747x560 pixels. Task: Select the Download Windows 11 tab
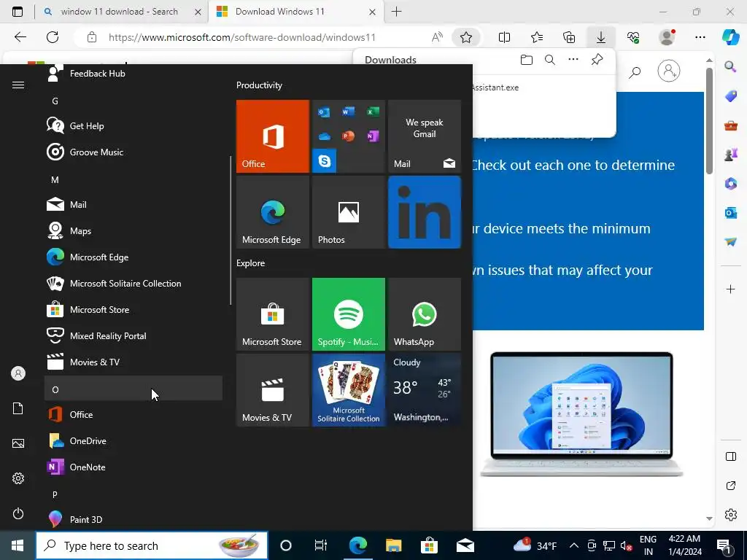[295, 12]
